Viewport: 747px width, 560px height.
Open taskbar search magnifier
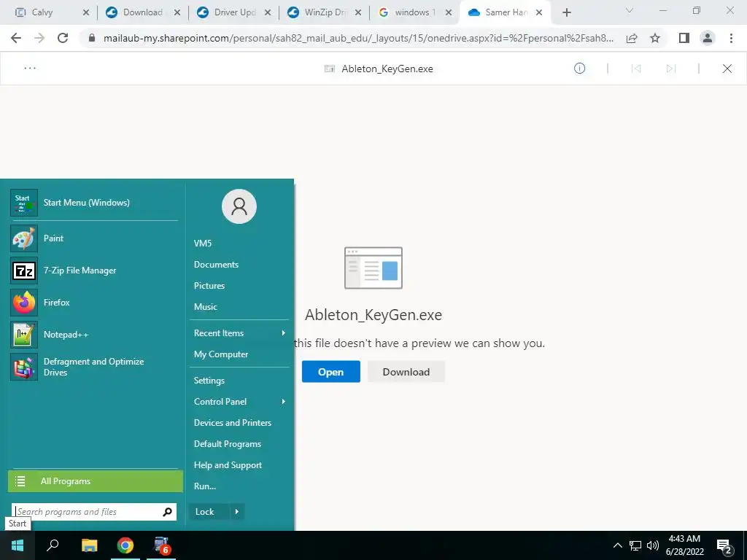click(53, 545)
